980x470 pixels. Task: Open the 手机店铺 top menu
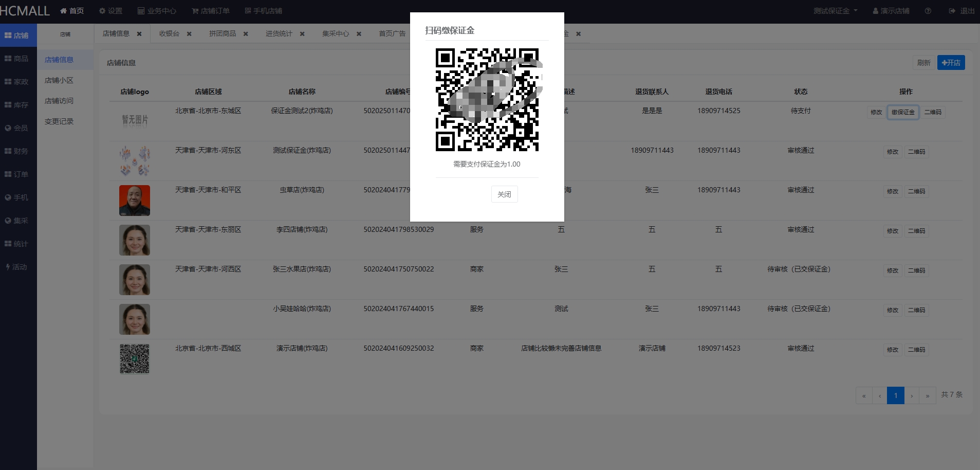click(263, 11)
